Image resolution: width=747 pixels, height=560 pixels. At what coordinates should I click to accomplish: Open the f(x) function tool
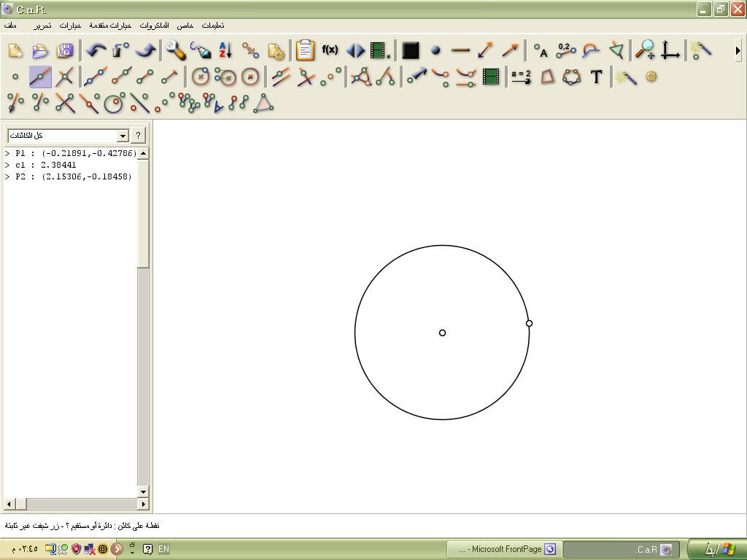tap(330, 50)
